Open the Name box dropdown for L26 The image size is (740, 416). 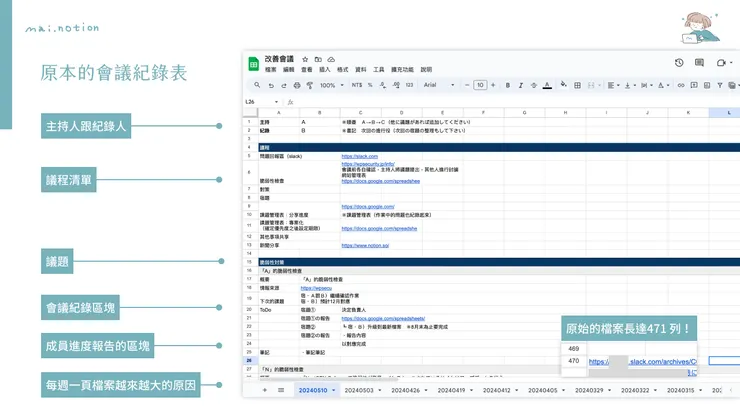pyautogui.click(x=277, y=102)
